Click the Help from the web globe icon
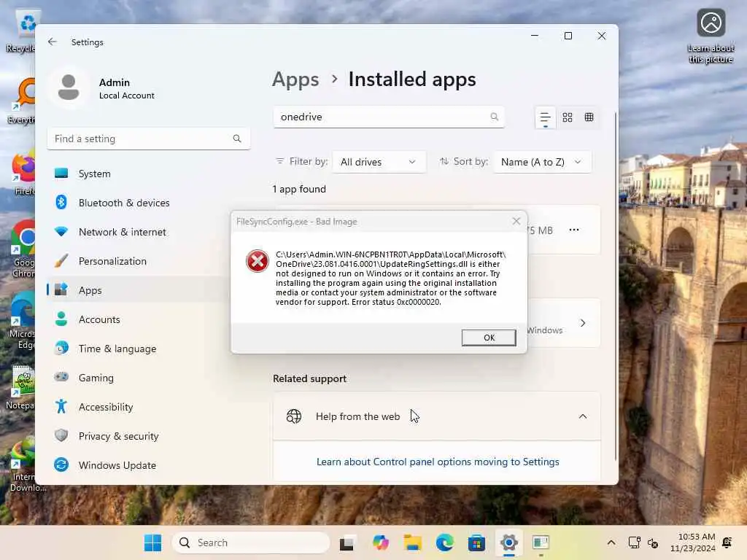Viewport: 747px width, 560px height. pos(294,416)
